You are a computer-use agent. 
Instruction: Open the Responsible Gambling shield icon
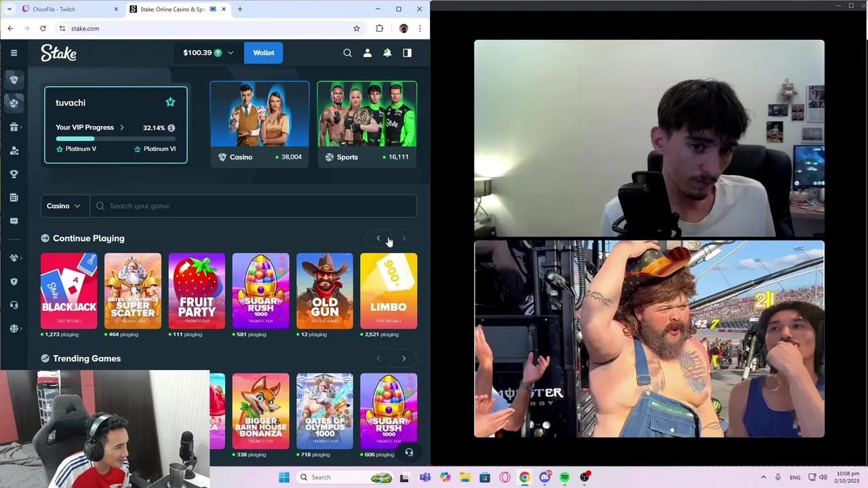click(x=14, y=282)
